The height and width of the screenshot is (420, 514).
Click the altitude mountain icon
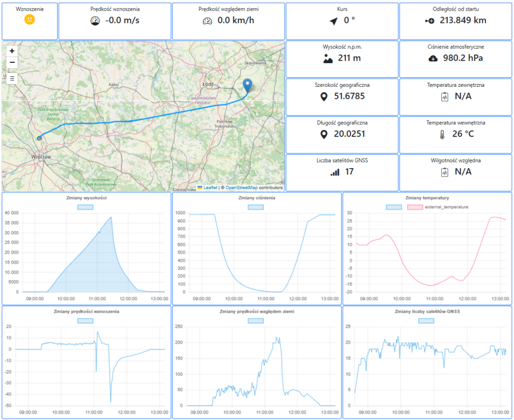click(x=328, y=58)
